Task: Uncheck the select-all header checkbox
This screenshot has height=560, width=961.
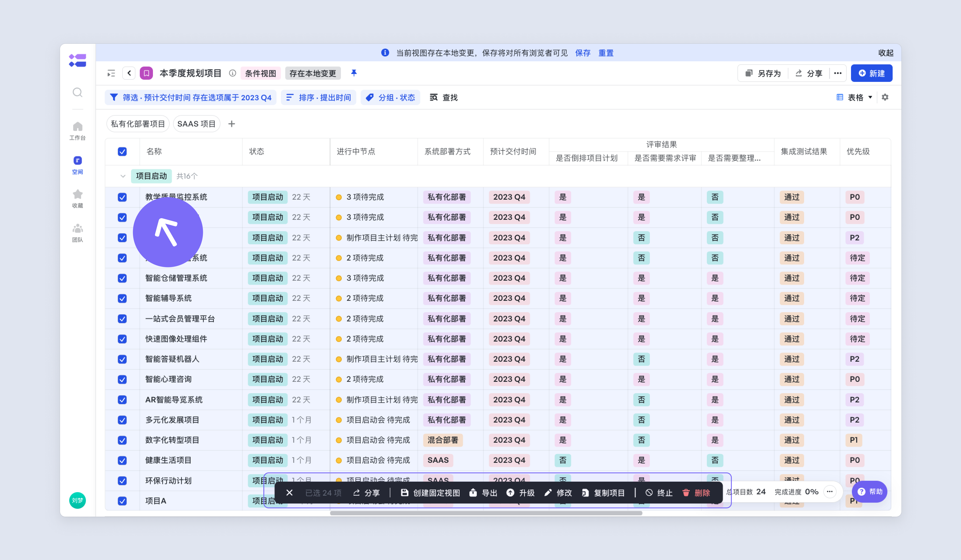Action: 122,151
